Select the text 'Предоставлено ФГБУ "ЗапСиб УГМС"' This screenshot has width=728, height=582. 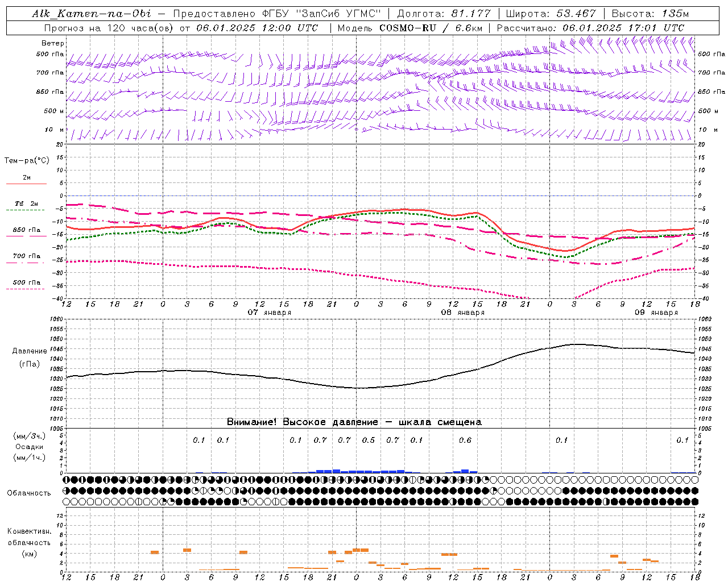(277, 14)
